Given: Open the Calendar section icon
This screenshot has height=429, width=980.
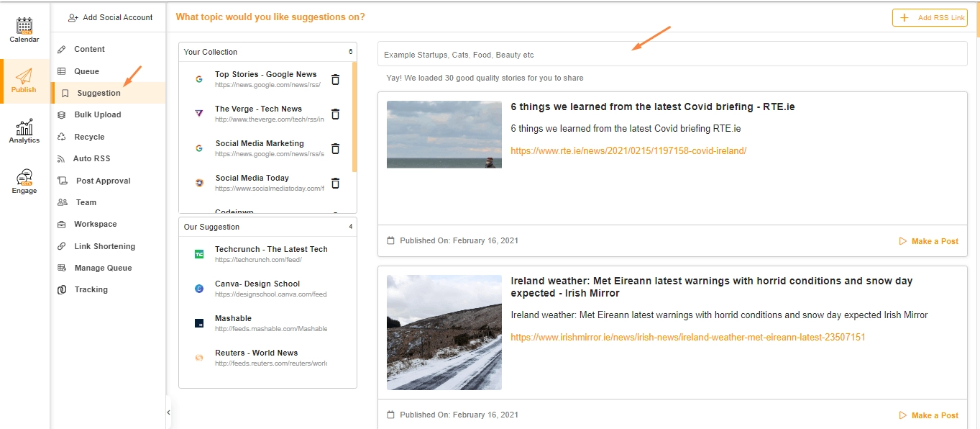Looking at the screenshot, I should tap(24, 26).
